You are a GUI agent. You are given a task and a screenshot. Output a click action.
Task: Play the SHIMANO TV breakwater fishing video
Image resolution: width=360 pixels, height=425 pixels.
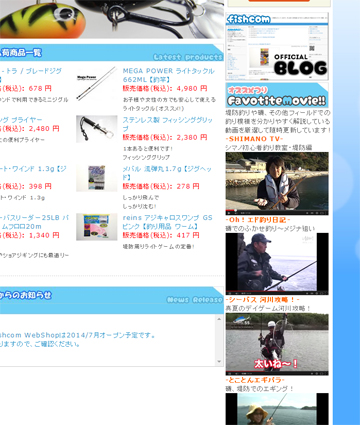pos(277,184)
